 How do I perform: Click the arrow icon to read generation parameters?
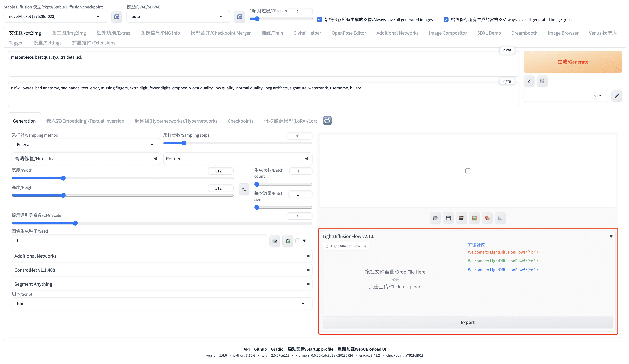529,81
